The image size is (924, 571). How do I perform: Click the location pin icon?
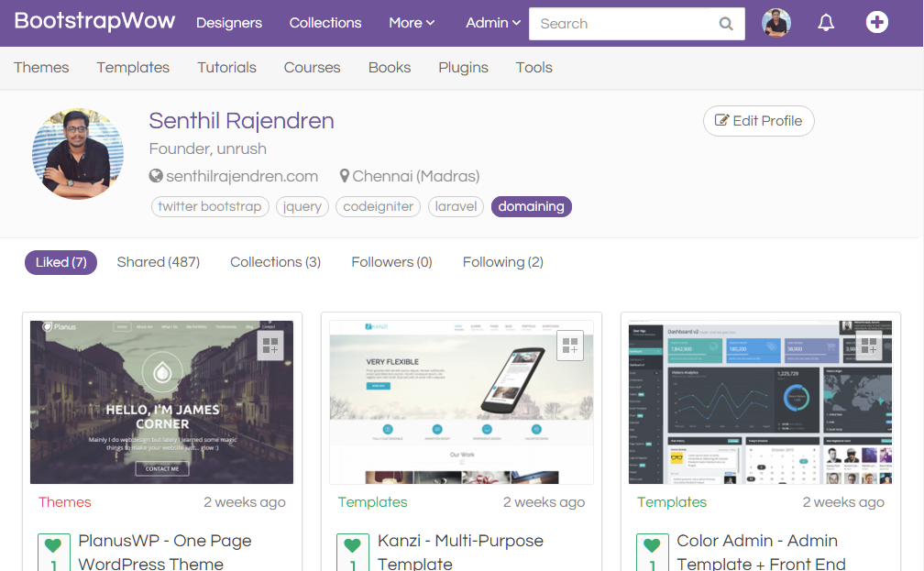345,176
